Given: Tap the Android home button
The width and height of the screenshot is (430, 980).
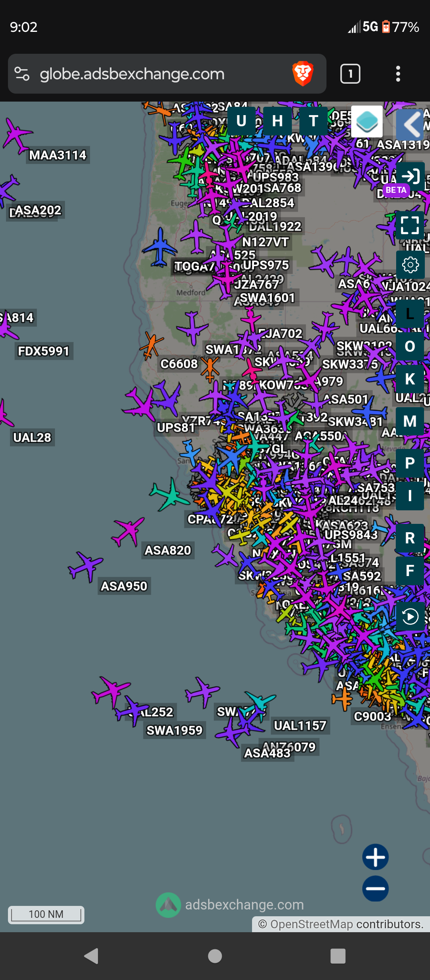Looking at the screenshot, I should (x=215, y=956).
